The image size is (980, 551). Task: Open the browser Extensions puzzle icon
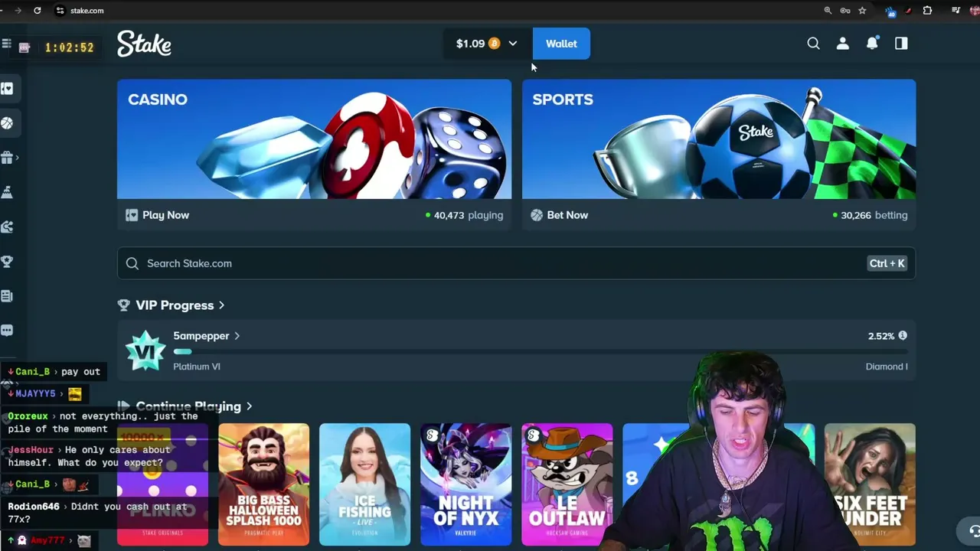(x=927, y=11)
